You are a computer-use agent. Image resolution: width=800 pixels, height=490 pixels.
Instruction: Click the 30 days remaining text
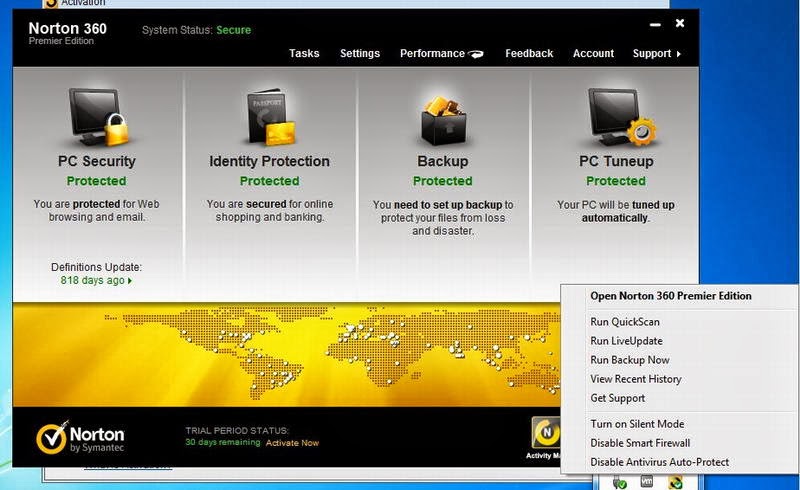click(223, 443)
